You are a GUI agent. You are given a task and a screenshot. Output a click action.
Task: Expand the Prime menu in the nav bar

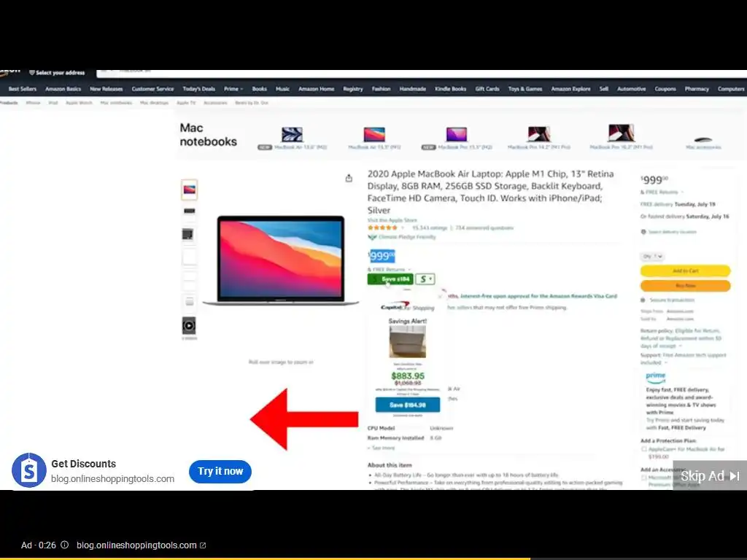[233, 89]
